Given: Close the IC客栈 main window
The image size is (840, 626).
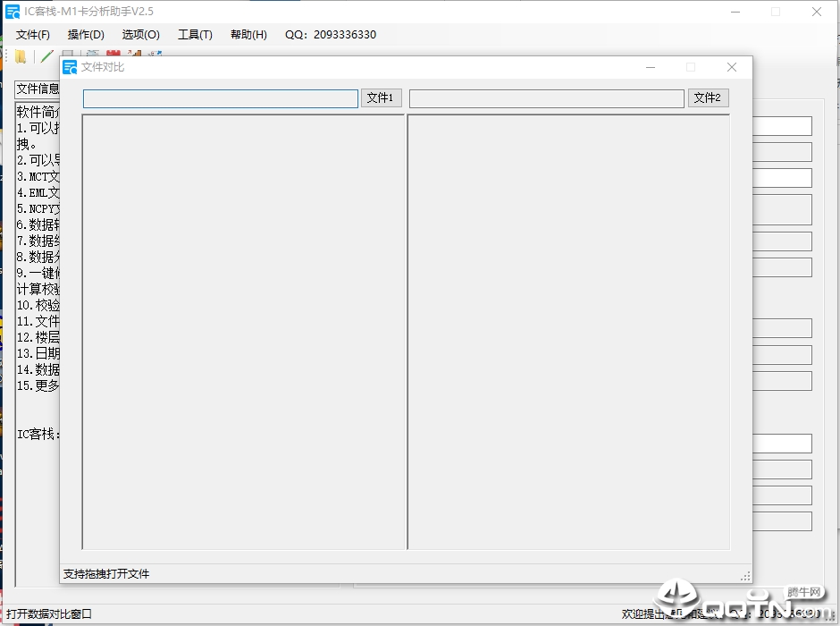Looking at the screenshot, I should click(817, 12).
